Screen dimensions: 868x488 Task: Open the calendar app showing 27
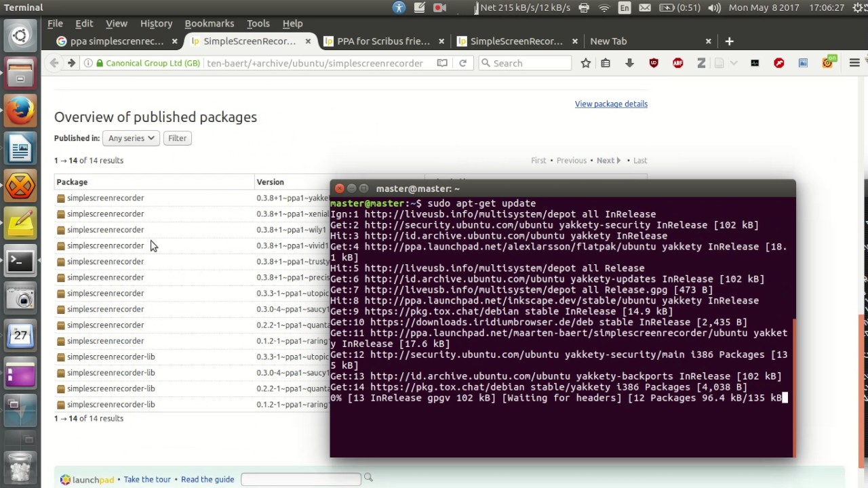20,335
